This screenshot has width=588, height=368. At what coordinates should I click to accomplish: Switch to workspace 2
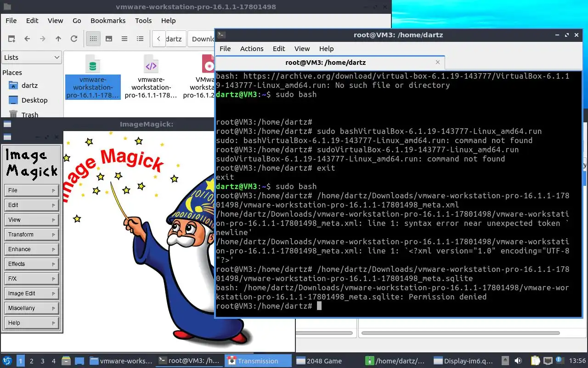coord(32,361)
